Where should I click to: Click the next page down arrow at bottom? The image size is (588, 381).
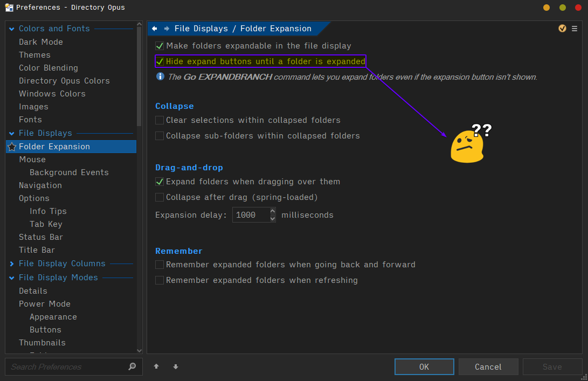tap(176, 366)
